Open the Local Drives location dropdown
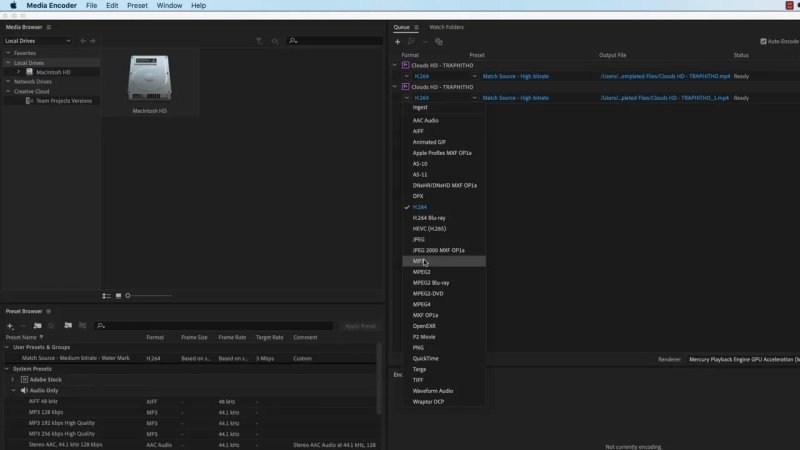This screenshot has width=800, height=450. click(38, 41)
